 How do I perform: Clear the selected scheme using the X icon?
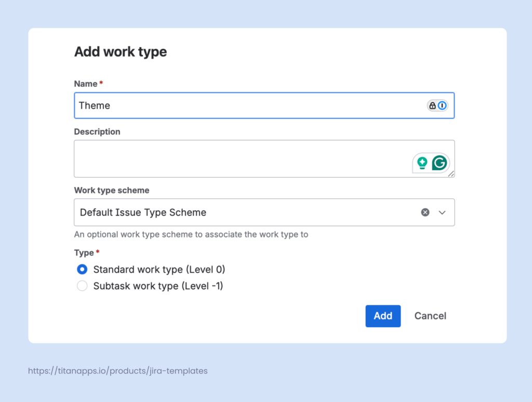[x=425, y=212]
